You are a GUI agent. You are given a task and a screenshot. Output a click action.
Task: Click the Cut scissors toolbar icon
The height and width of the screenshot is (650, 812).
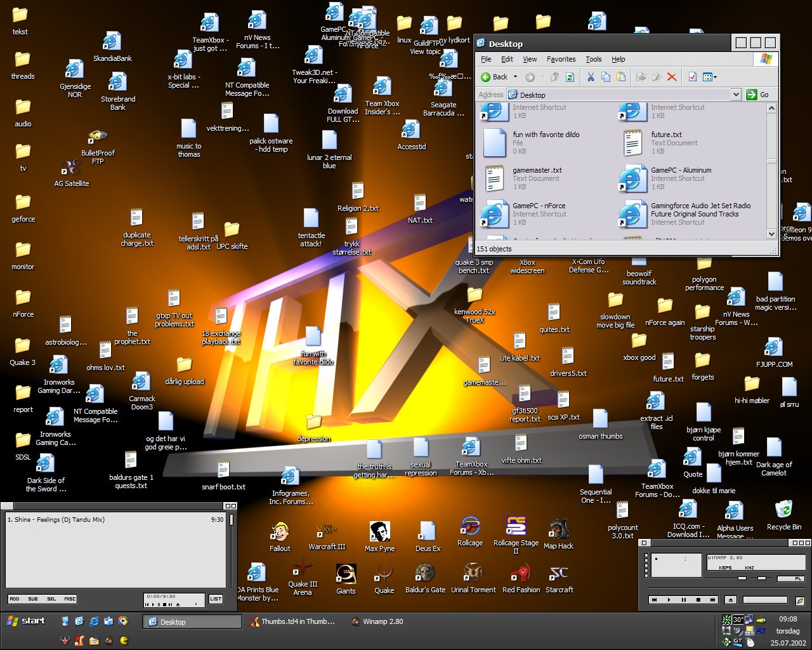[591, 77]
